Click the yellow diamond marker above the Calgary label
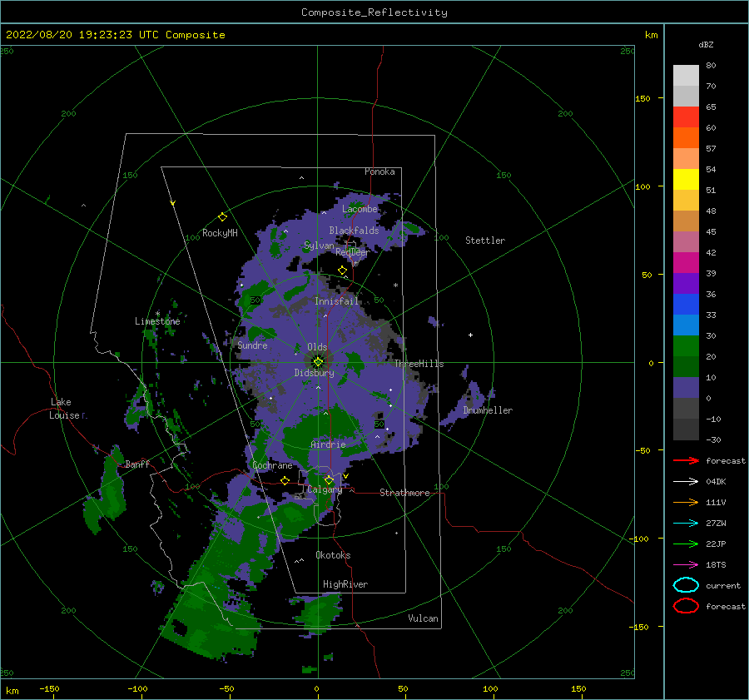Image resolution: width=749 pixels, height=700 pixels. pyautogui.click(x=329, y=479)
